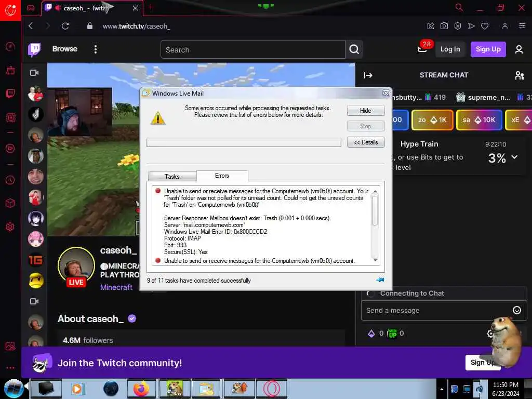Viewport: 532px width, 399px height.
Task: Open Opera sidebar settings gear
Action: coord(10,227)
